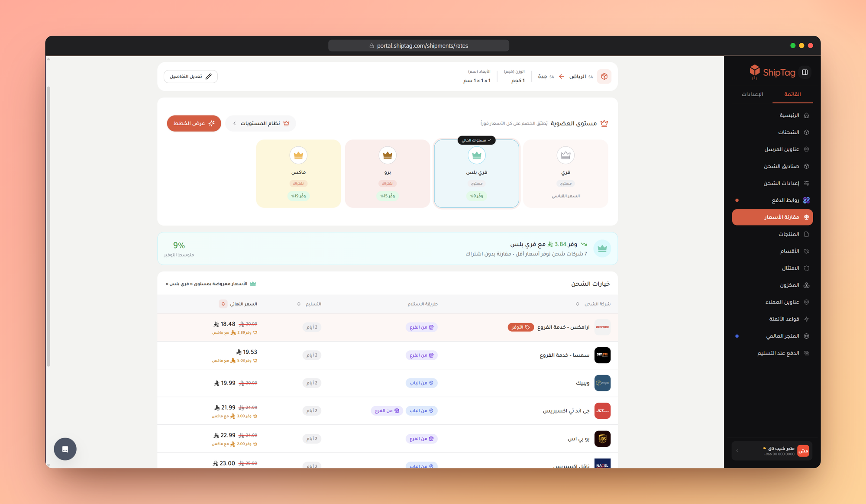Viewport: 866px width, 504px height.
Task: Click the SMSA carrier logo
Action: coord(602,355)
